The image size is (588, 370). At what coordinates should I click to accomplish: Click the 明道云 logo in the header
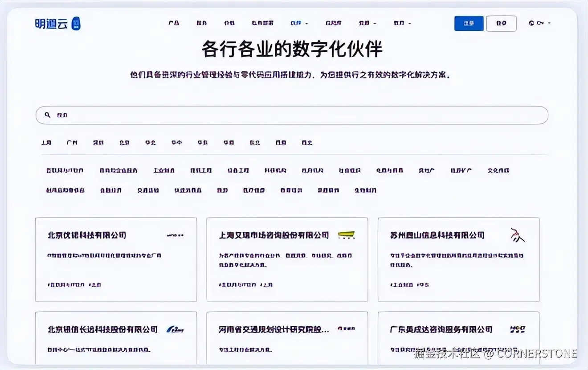(x=58, y=24)
